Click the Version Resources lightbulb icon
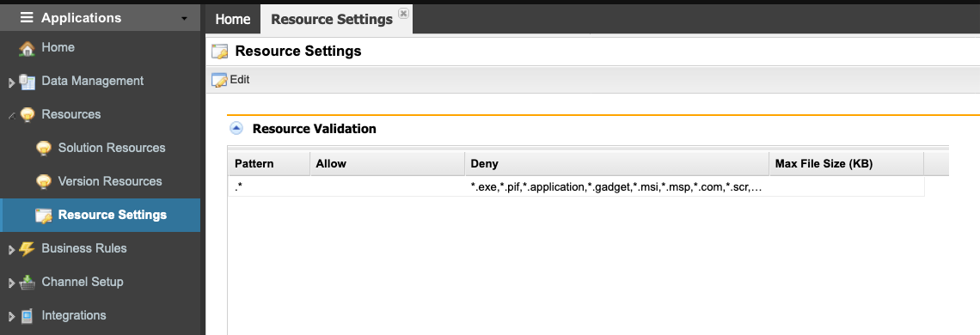The image size is (980, 335). (43, 182)
